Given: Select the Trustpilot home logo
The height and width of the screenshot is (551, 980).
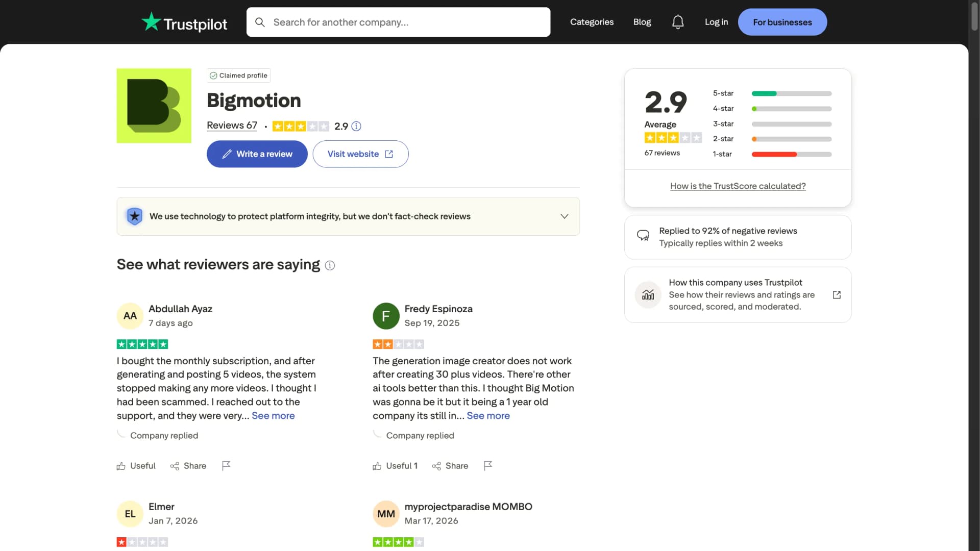Looking at the screenshot, I should (x=183, y=22).
